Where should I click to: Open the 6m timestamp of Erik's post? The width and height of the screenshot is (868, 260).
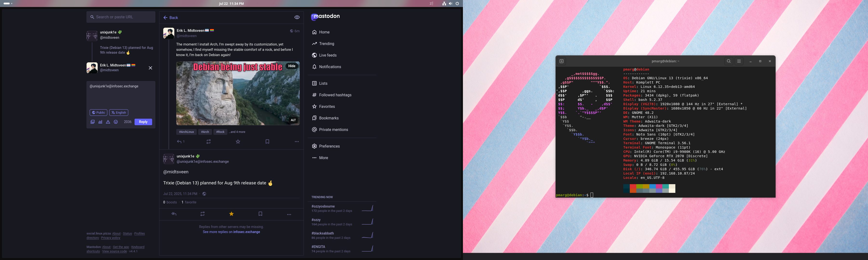[x=297, y=31]
